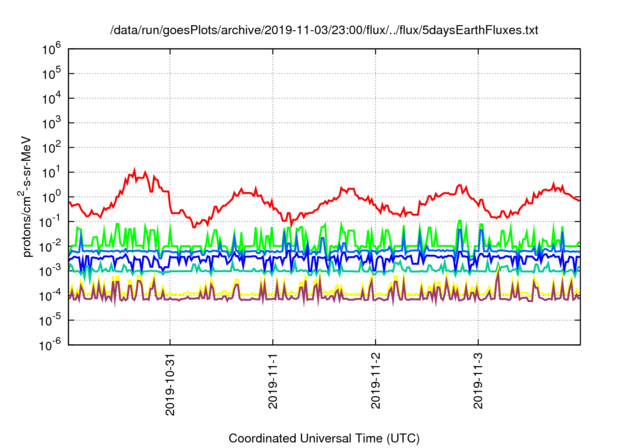Click the 2019-11-2 date tick label
640x448 pixels.
click(x=376, y=381)
